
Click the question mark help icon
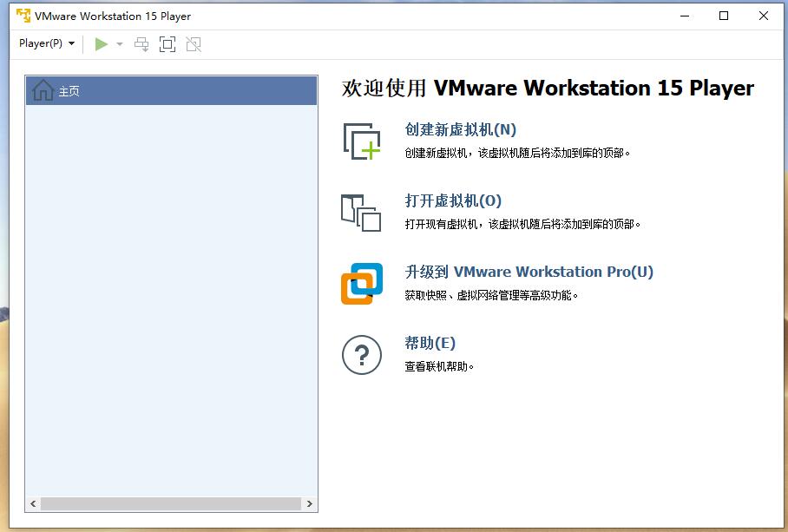pos(362,355)
